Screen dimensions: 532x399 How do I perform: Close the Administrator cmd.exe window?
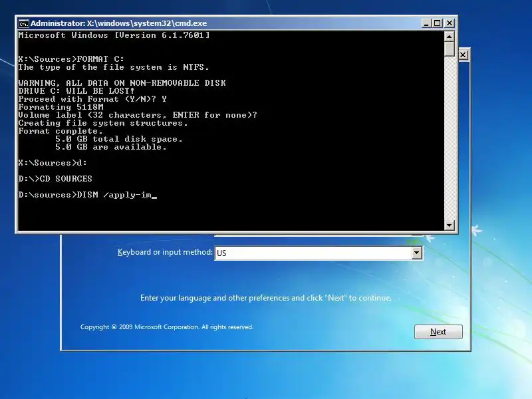click(450, 23)
